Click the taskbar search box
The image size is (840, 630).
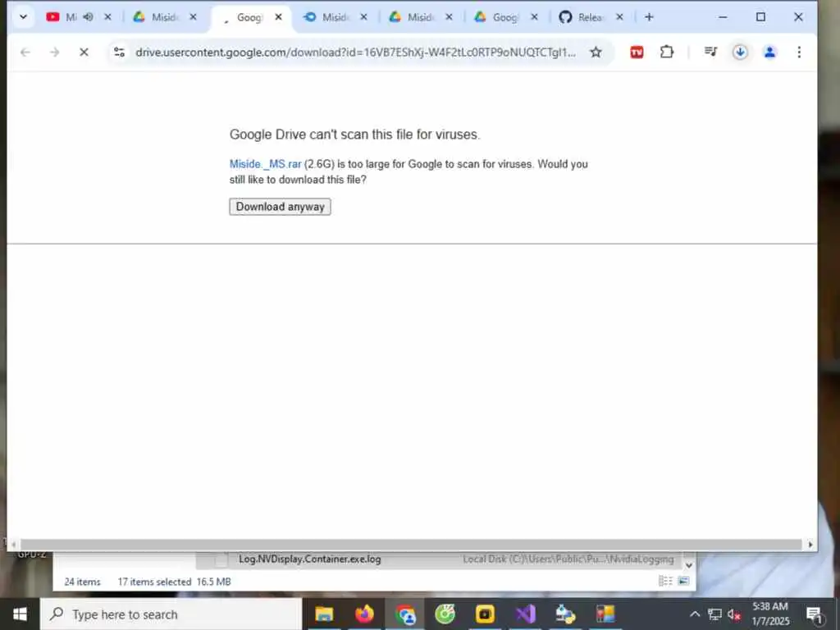tap(171, 614)
